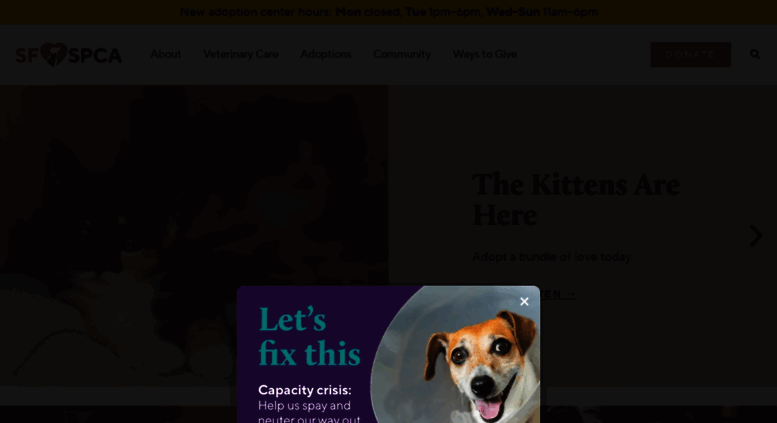Click the Capacity crisis text
Screen dimensions: 777x423
(305, 390)
